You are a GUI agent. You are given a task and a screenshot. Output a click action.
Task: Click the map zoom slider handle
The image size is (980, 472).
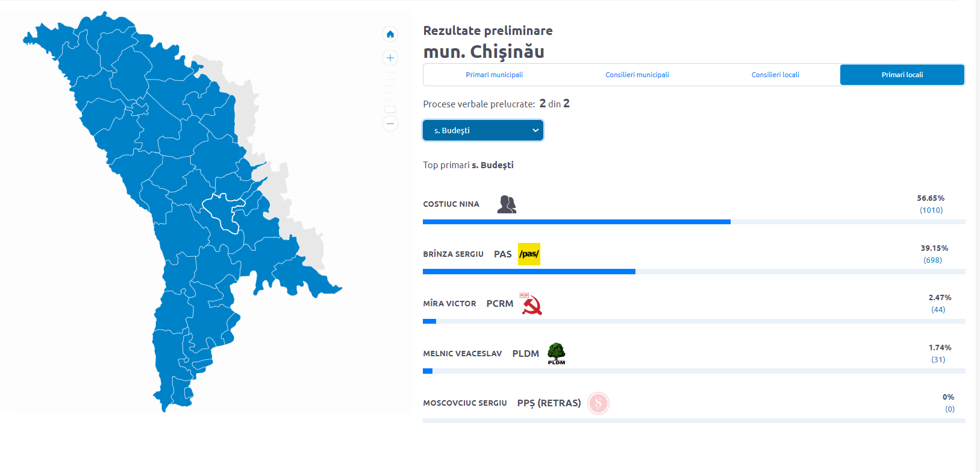coord(390,109)
